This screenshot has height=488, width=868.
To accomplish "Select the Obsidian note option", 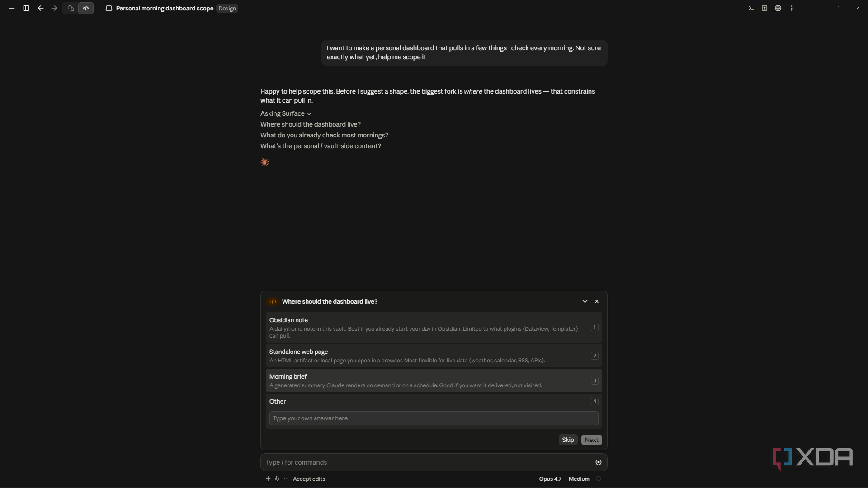I will 434,328.
